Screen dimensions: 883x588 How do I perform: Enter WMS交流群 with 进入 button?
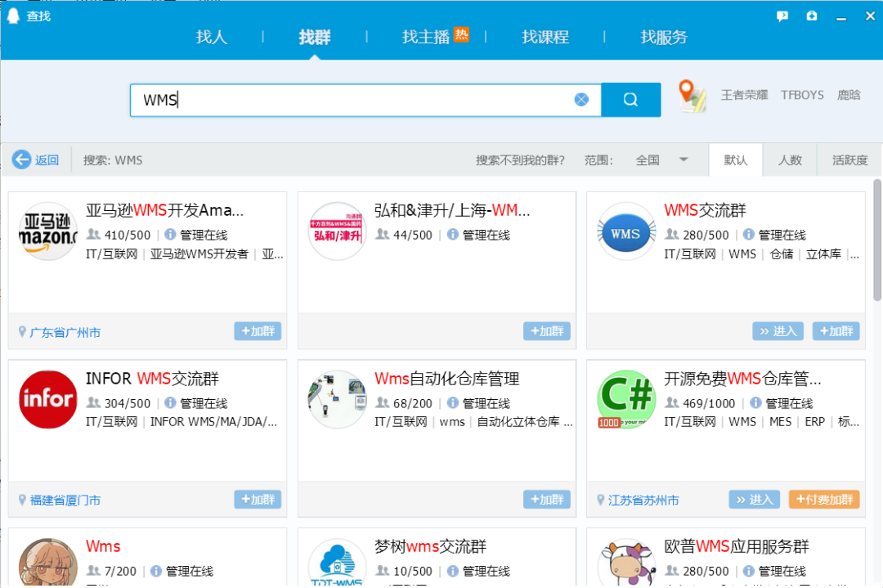click(778, 331)
